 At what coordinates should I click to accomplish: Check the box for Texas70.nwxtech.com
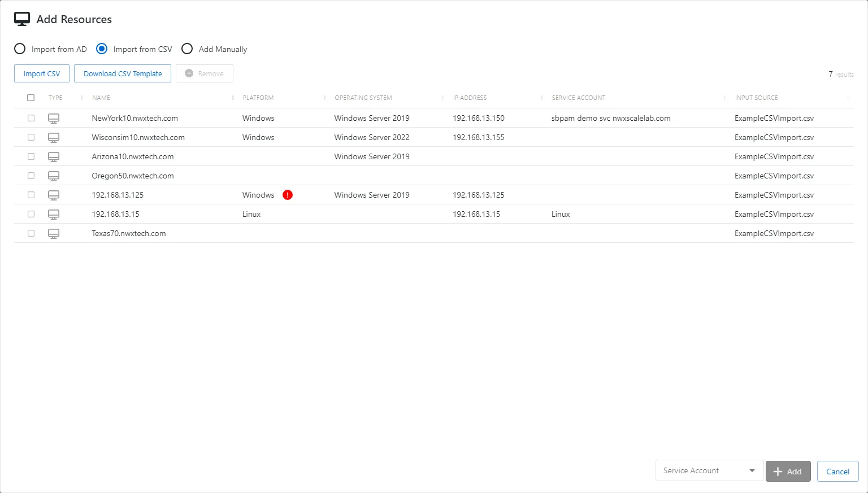click(x=31, y=233)
